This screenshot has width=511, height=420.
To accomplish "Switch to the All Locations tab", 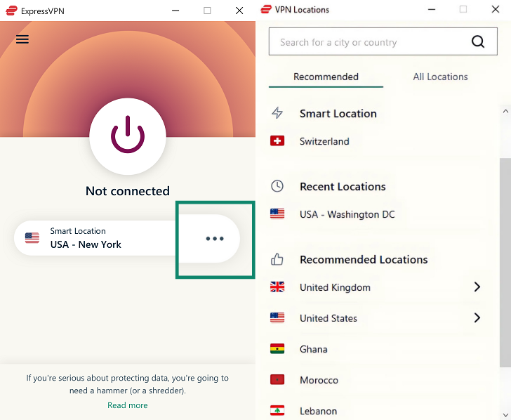I will [x=440, y=77].
